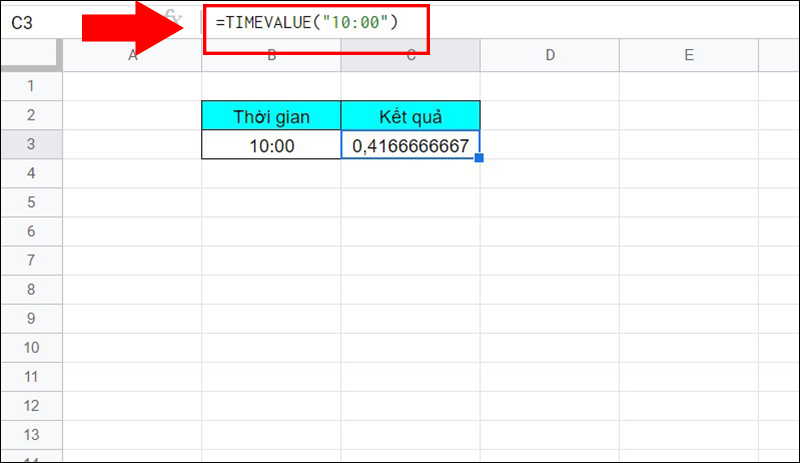Select the column A header
This screenshot has width=800, height=463.
132,56
